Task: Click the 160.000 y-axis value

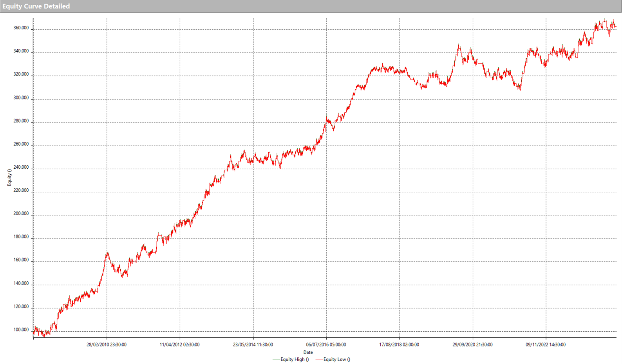Action: pyautogui.click(x=21, y=260)
